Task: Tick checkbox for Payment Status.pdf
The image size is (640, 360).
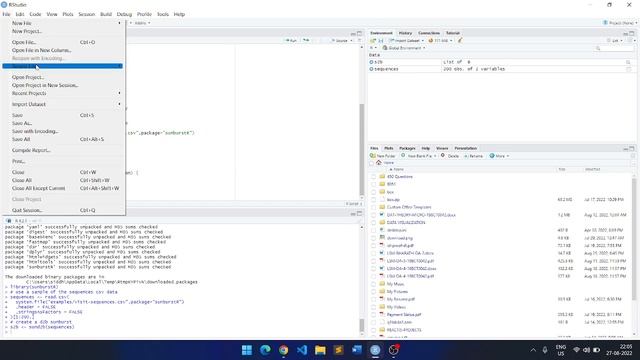Action: click(373, 315)
